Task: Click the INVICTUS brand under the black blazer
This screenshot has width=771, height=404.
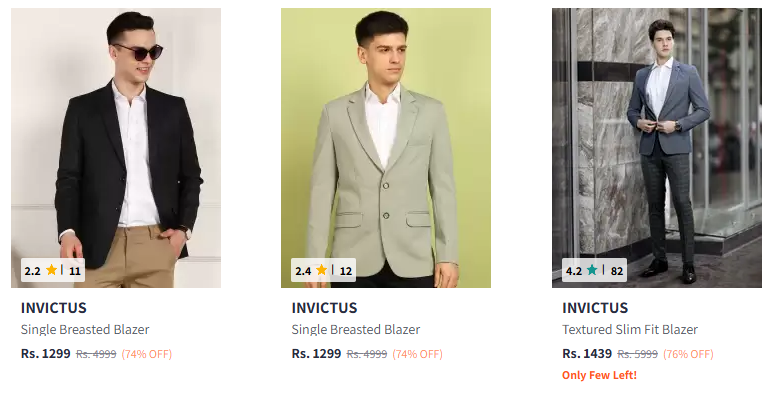Action: [54, 308]
